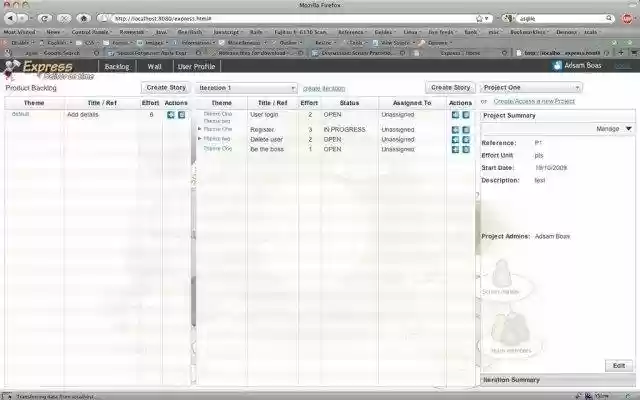Image resolution: width=640 pixels, height=400 pixels.
Task: Click first action icon in User login row
Action: coord(456,115)
